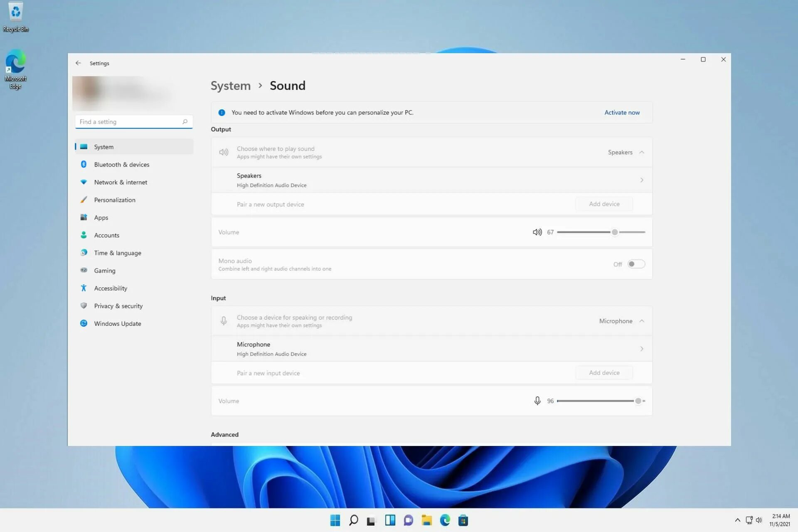798x532 pixels.
Task: Click the speaker volume icon at 67
Action: click(x=537, y=232)
